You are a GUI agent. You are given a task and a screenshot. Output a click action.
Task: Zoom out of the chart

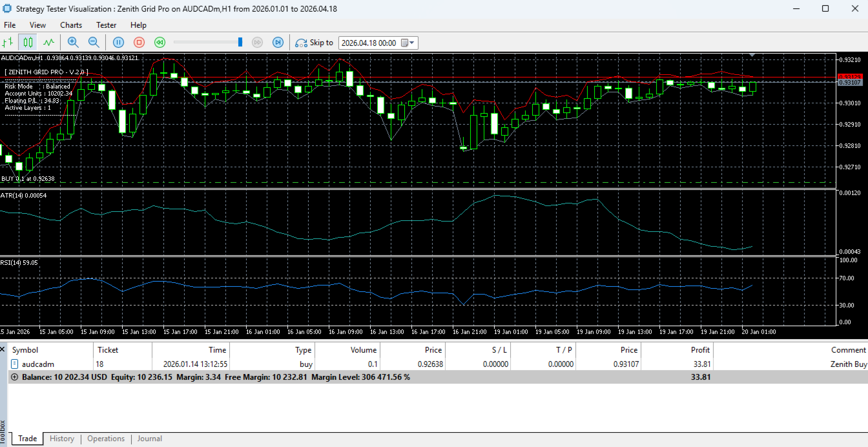(94, 43)
